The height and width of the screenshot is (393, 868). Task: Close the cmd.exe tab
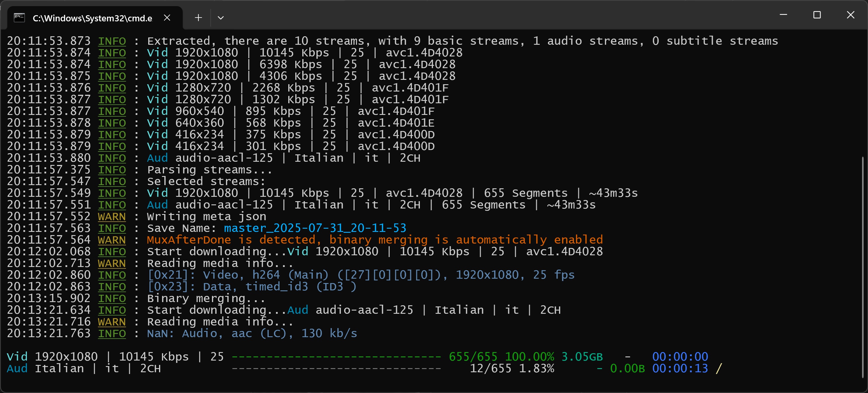pos(167,18)
